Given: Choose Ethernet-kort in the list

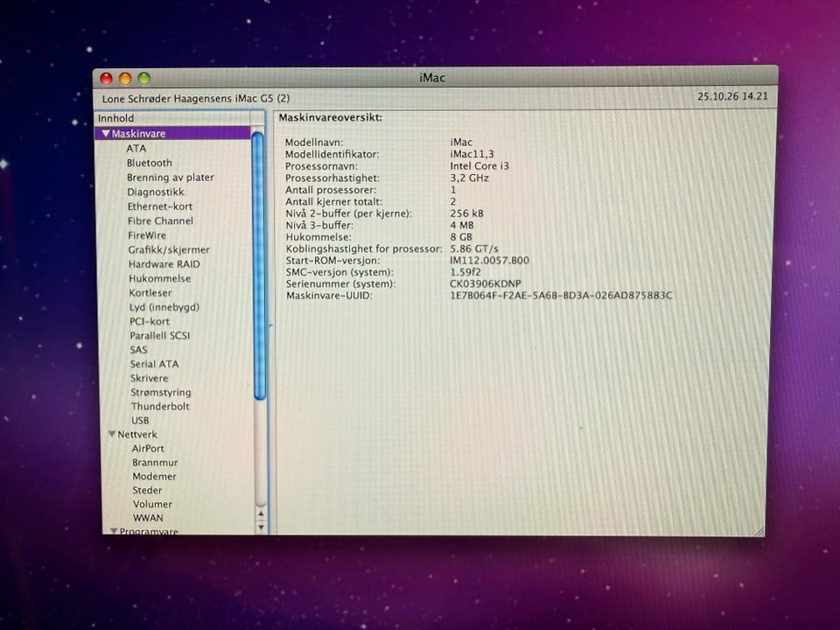Looking at the screenshot, I should click(159, 206).
